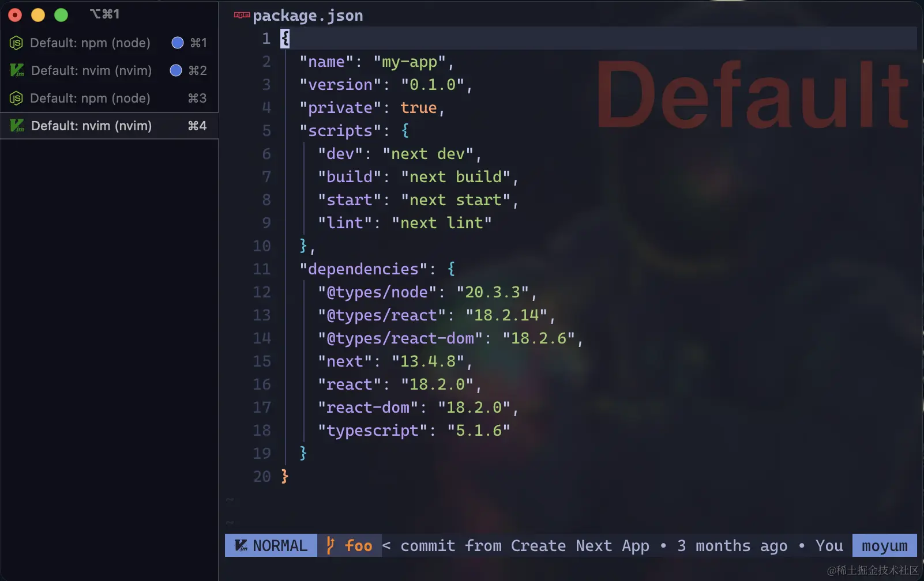Open the ⌘3 'Default: npm (node)' tab
The height and width of the screenshot is (581, 924).
pos(109,98)
